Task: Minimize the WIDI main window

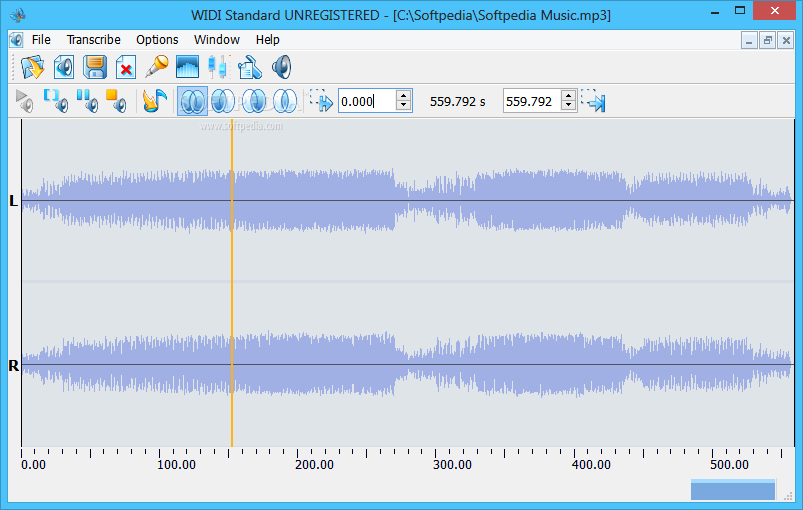Action: tap(715, 11)
